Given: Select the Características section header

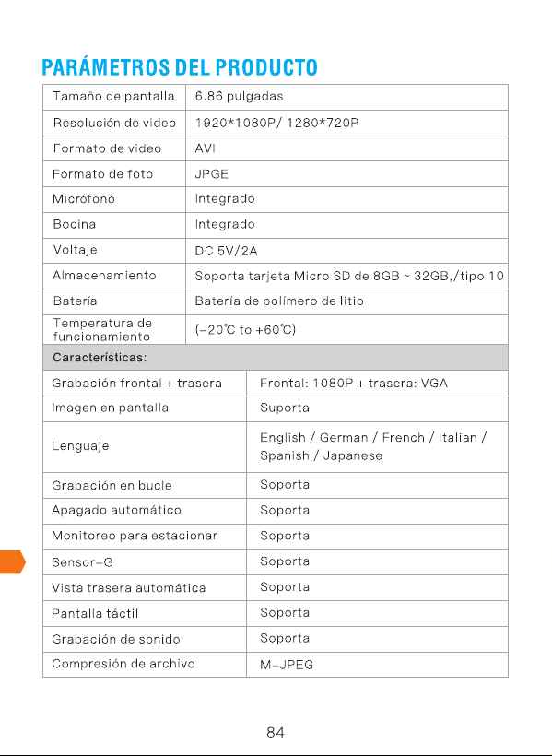Looking at the screenshot, I should (100, 358).
